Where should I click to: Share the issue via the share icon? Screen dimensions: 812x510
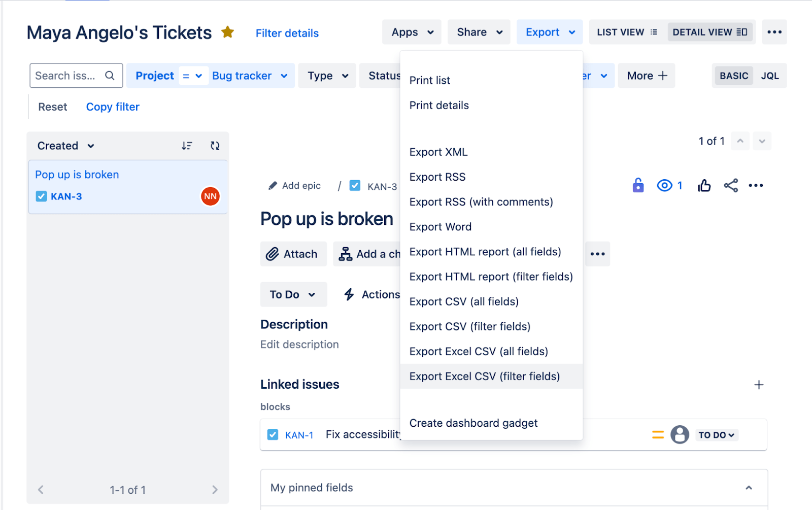(731, 185)
